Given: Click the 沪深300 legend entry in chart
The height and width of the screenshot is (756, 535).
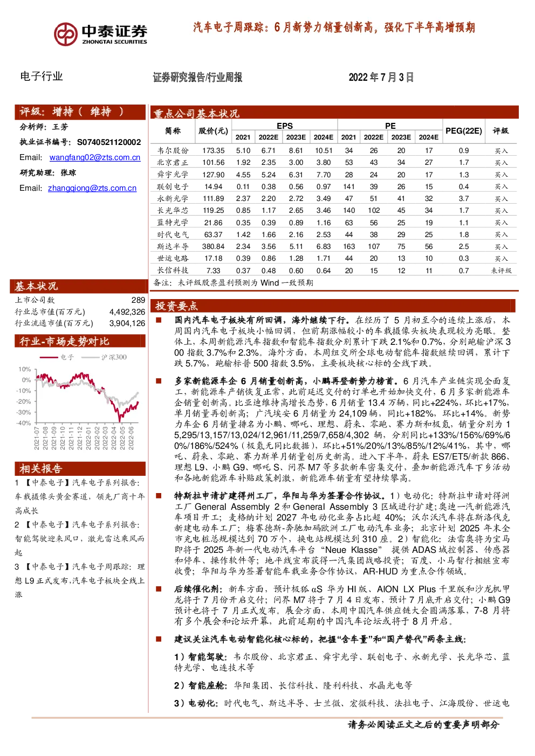Looking at the screenshot, I should point(104,357).
